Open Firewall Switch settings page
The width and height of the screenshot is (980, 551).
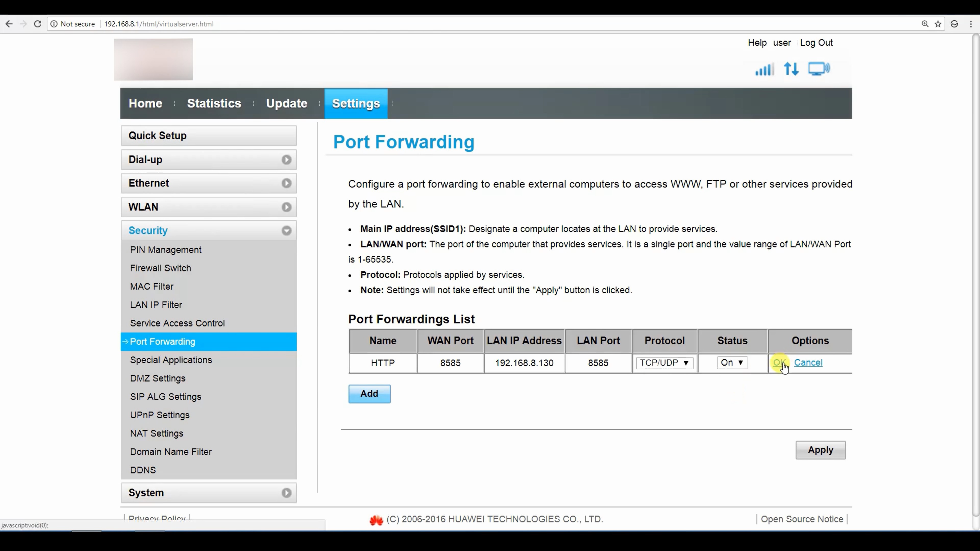161,268
